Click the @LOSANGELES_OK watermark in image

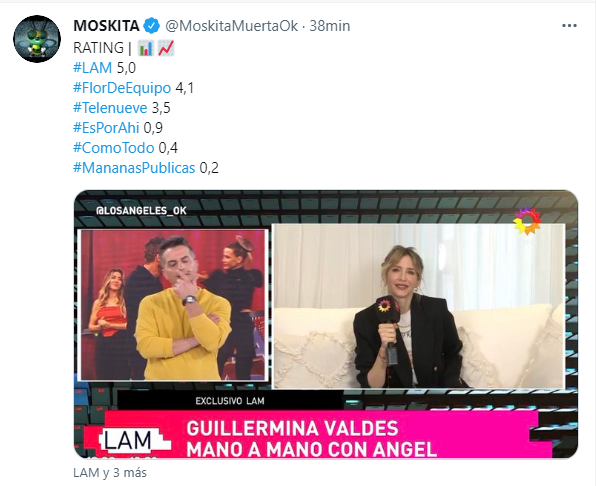click(x=141, y=211)
